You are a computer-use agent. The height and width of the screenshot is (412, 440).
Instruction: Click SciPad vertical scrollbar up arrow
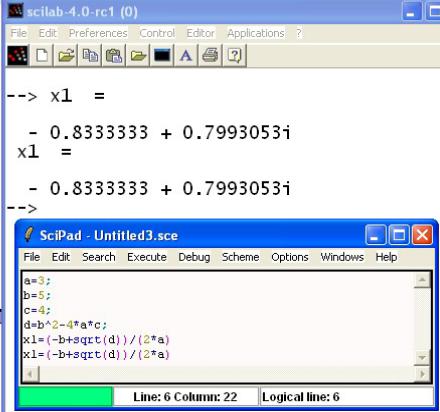click(422, 280)
